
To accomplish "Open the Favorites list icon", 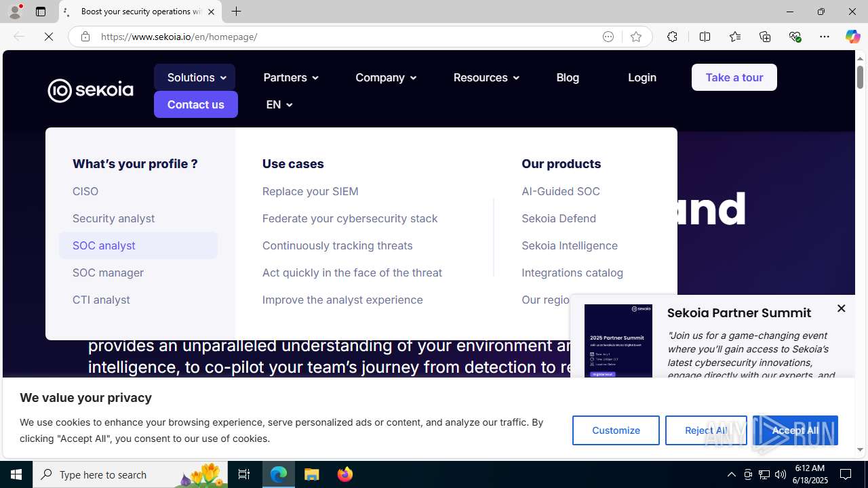I will (734, 37).
